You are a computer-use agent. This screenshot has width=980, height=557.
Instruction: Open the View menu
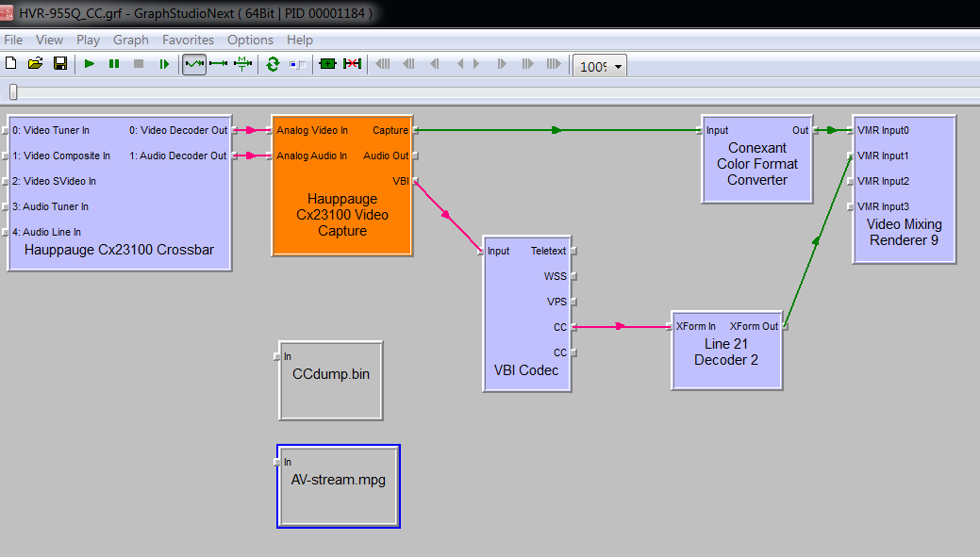[49, 40]
